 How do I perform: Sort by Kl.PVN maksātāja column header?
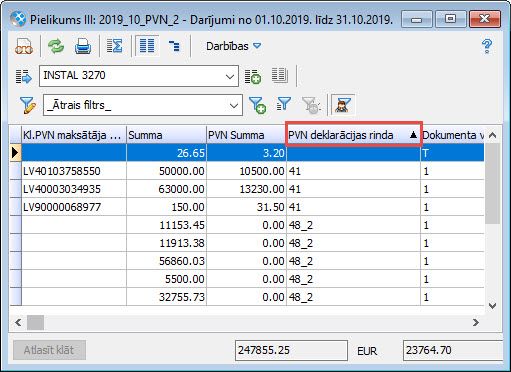(x=74, y=135)
